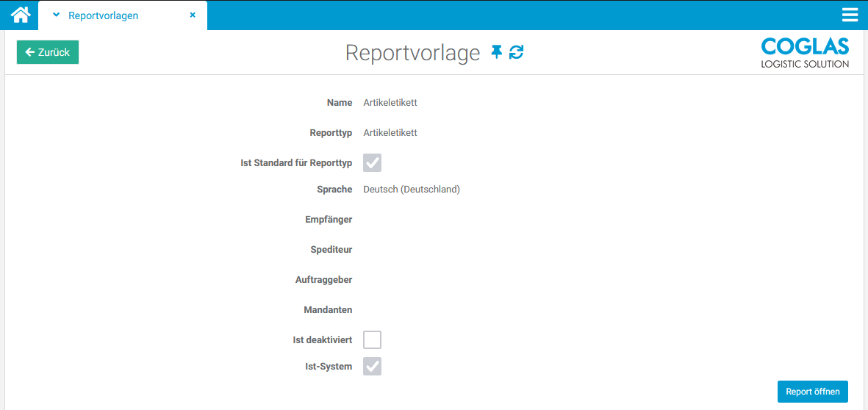This screenshot has width=868, height=410.
Task: Open the hamburger main menu
Action: [x=850, y=15]
